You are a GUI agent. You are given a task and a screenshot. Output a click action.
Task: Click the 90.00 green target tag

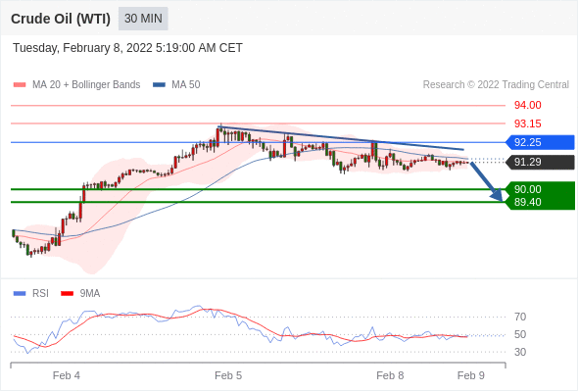(x=527, y=189)
